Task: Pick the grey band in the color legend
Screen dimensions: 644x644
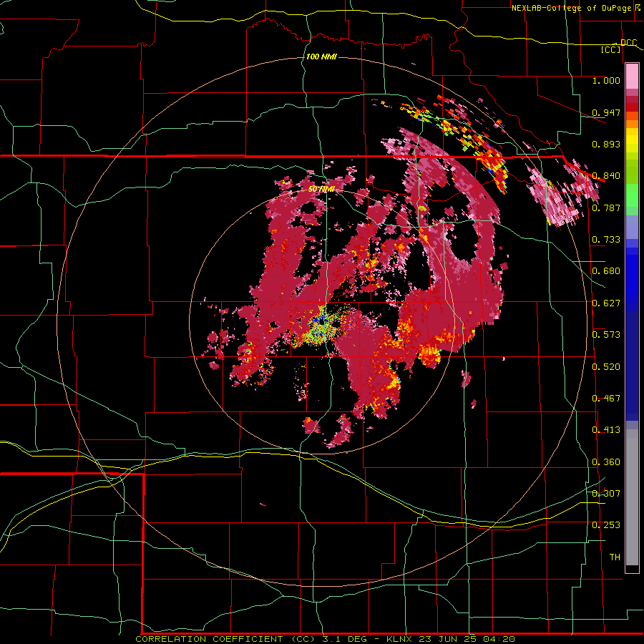Action: 632,497
